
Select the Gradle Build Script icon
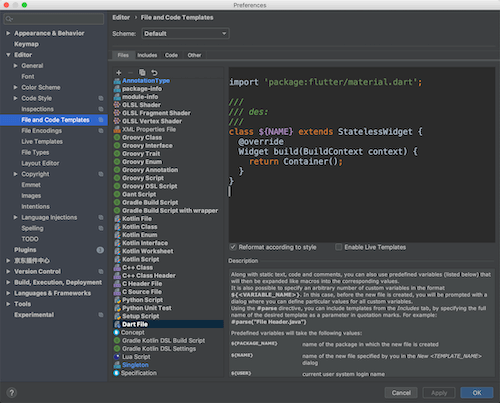[x=117, y=202]
